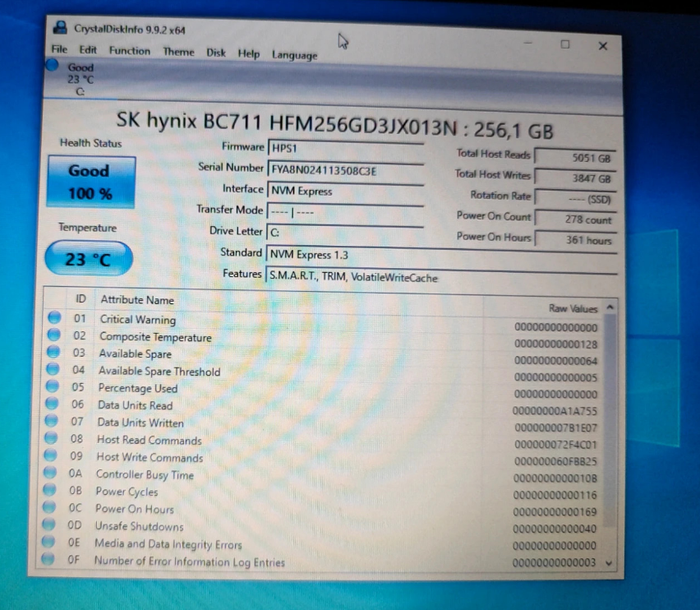Click the status orb for Available Spare Threshold
700x610 pixels.
(x=53, y=369)
